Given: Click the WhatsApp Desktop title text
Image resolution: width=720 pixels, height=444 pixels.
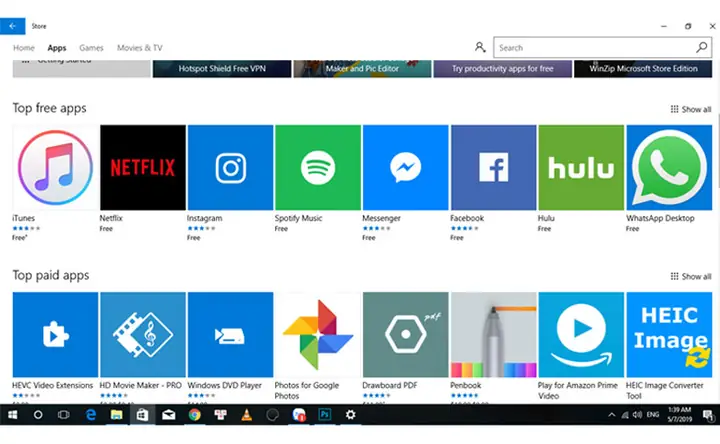Looking at the screenshot, I should [660, 218].
